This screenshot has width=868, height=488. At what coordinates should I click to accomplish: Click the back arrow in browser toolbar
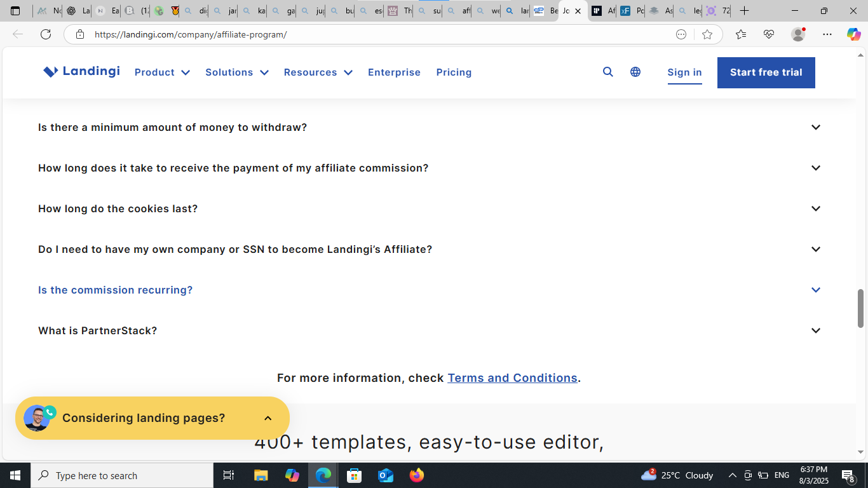coord(18,34)
